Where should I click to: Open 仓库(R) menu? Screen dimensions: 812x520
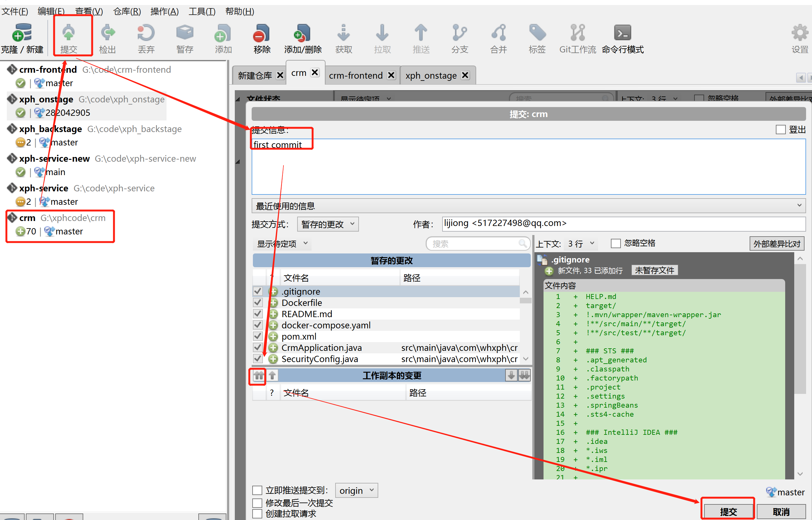coord(127,12)
